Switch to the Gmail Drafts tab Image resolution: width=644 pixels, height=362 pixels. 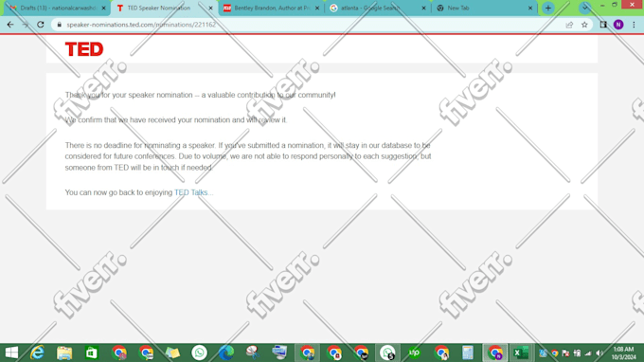(57, 8)
